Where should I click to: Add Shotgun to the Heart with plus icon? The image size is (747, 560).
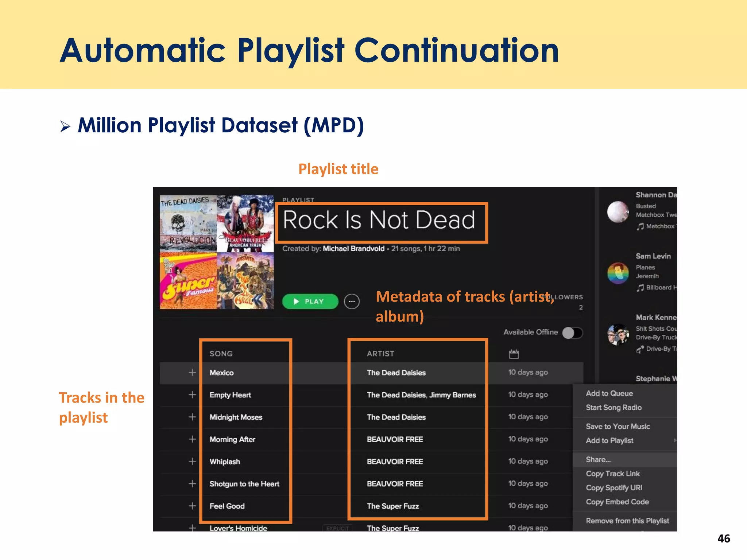[x=192, y=484]
